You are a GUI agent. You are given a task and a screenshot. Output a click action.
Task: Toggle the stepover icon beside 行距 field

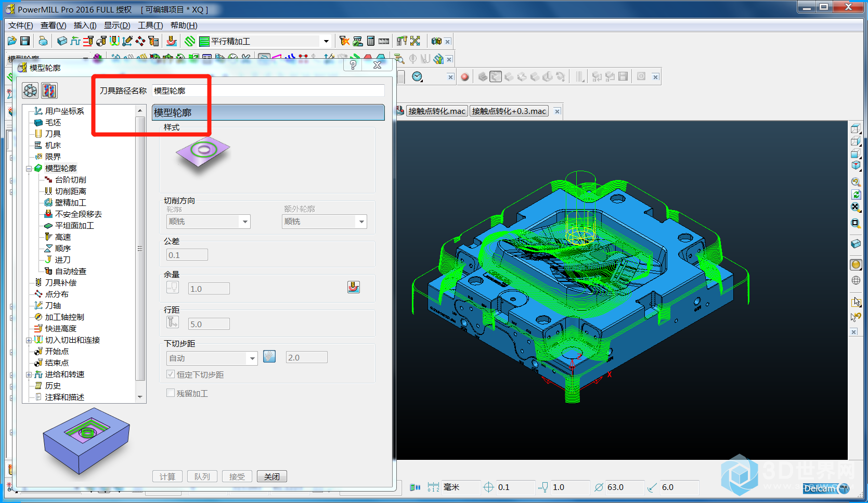tap(173, 323)
